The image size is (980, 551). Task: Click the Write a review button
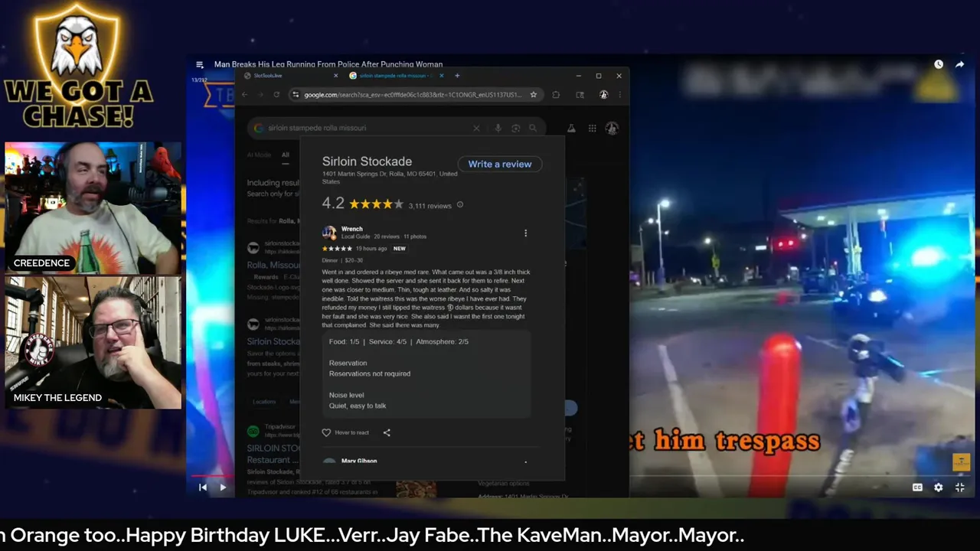point(500,164)
